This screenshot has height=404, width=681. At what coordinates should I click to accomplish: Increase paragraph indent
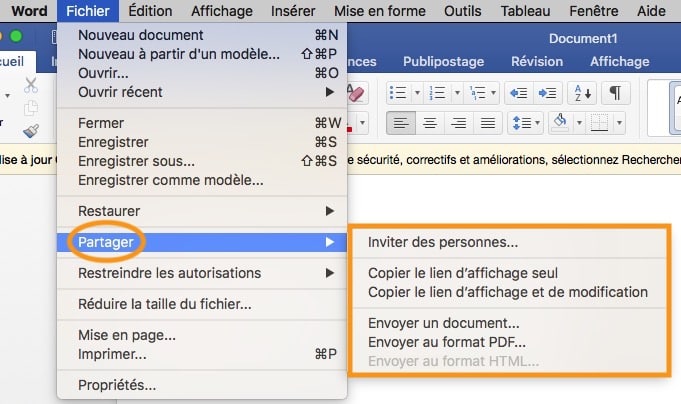pyautogui.click(x=547, y=92)
